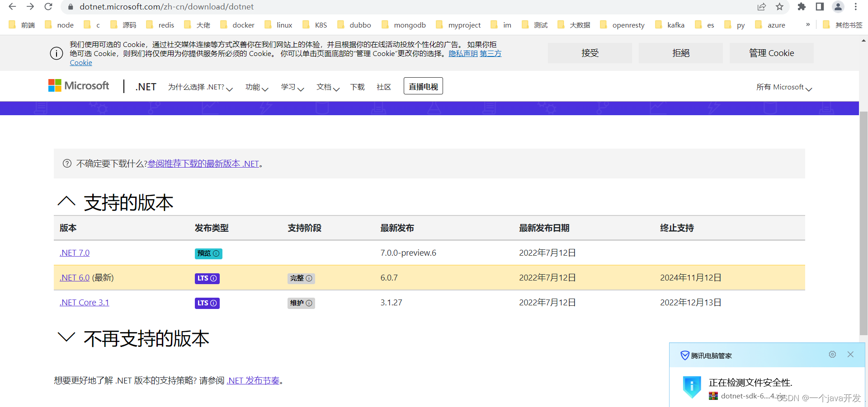Viewport: 868px width, 407px height.
Task: Click the dotnet-sdk zip file icon
Action: click(713, 396)
